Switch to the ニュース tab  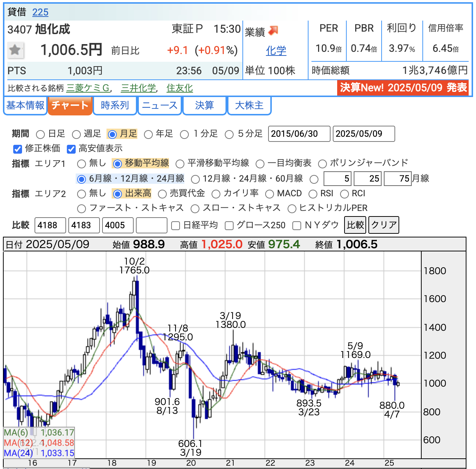tap(160, 106)
